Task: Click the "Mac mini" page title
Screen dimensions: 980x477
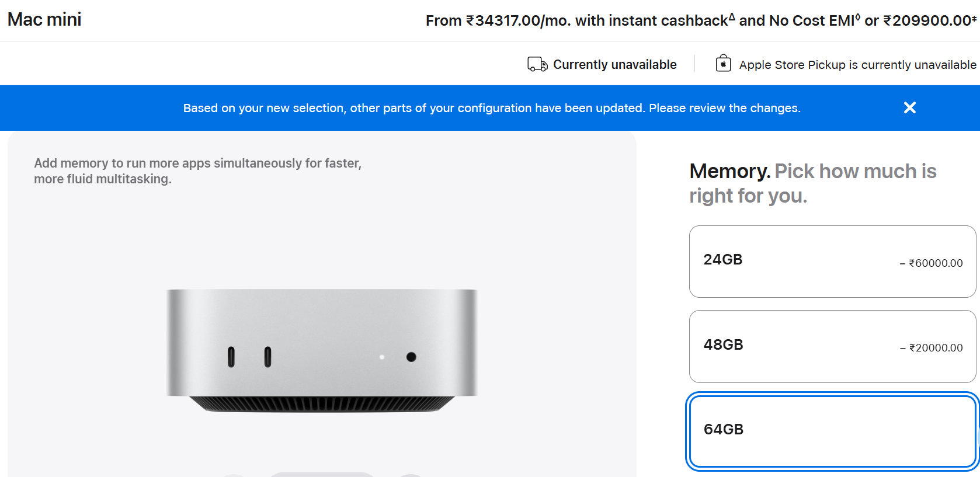Action: 44,19
